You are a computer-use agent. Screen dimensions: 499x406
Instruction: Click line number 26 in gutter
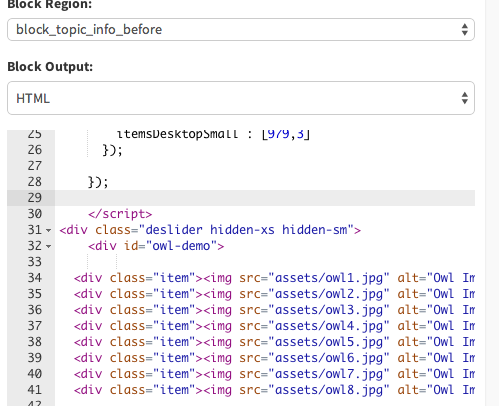(x=35, y=150)
